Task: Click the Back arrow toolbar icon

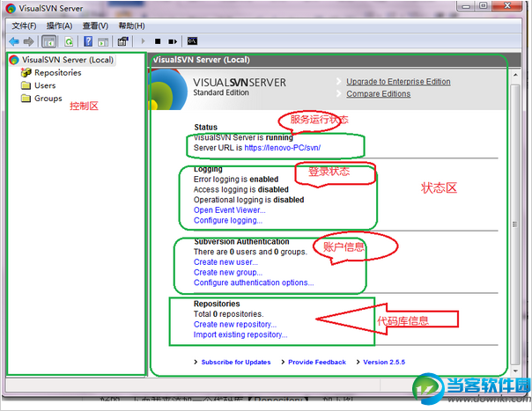Action: click(x=14, y=41)
